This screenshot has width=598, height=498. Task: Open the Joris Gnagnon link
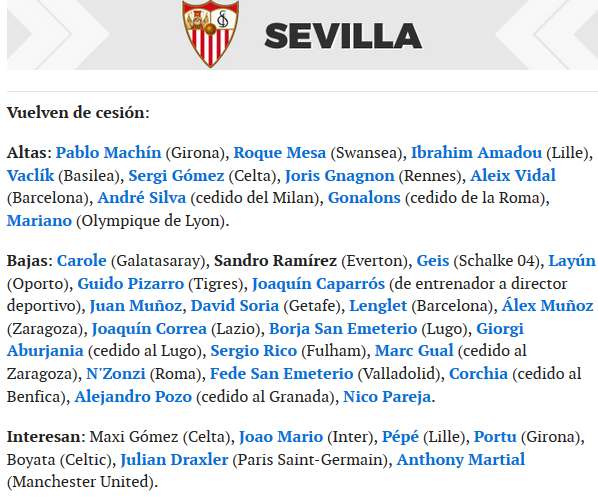339,175
